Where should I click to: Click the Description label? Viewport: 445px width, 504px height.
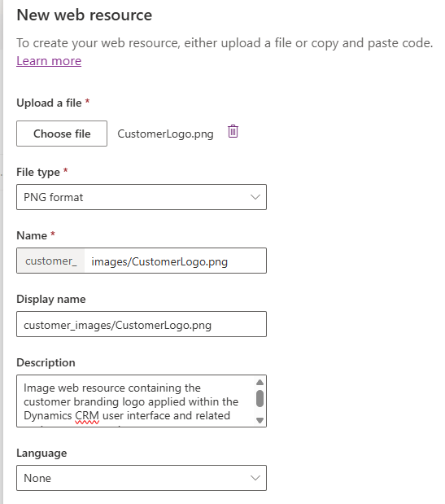tap(46, 362)
